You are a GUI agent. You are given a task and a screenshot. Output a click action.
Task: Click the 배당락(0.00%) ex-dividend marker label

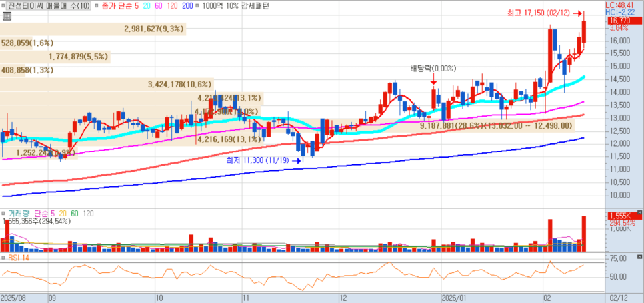tap(433, 69)
